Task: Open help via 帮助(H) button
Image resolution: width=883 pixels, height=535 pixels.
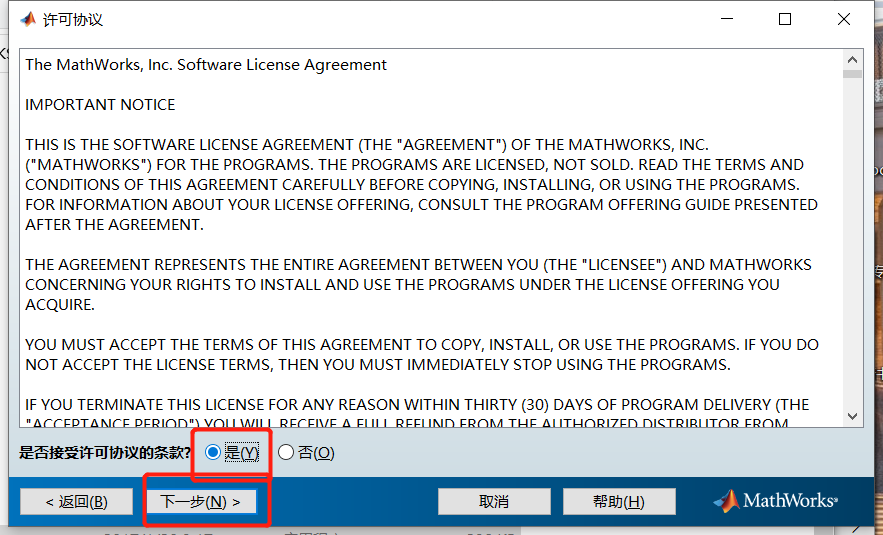Action: (619, 501)
